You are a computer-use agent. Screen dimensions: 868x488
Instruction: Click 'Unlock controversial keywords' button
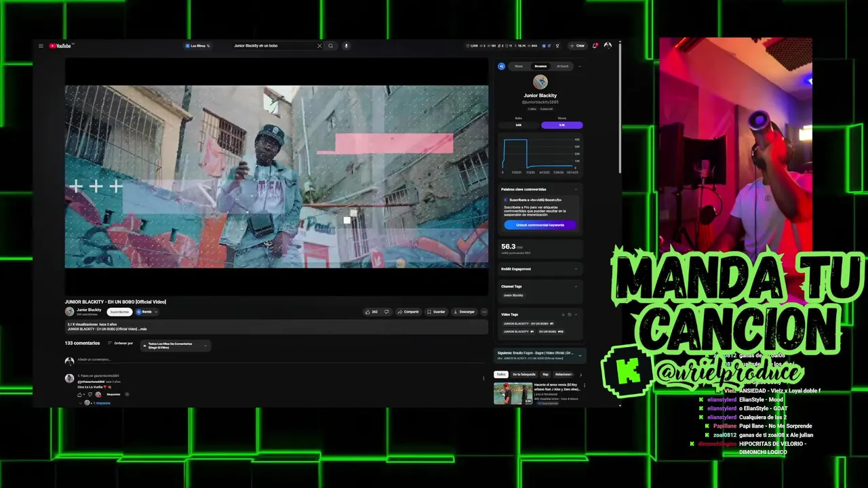pyautogui.click(x=540, y=225)
